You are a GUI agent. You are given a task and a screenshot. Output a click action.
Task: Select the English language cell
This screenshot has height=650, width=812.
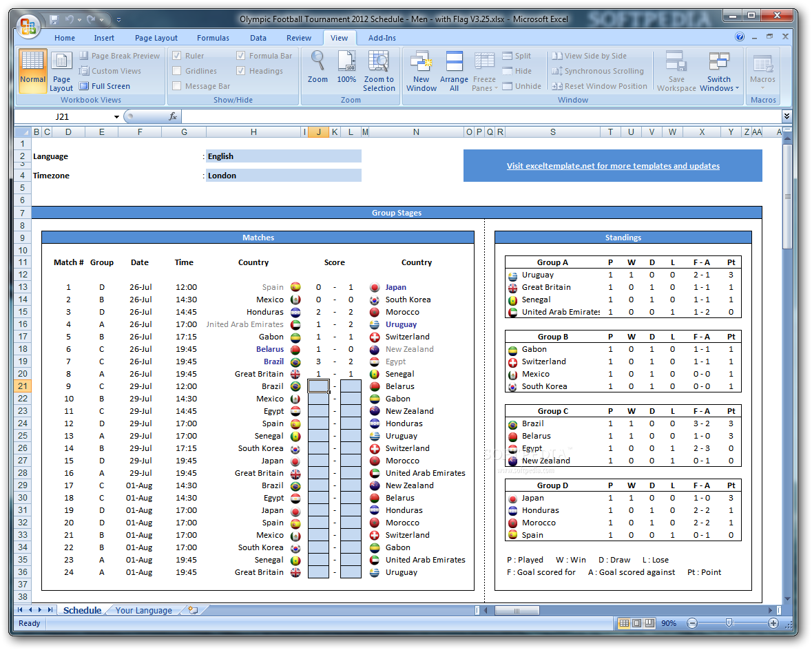284,156
